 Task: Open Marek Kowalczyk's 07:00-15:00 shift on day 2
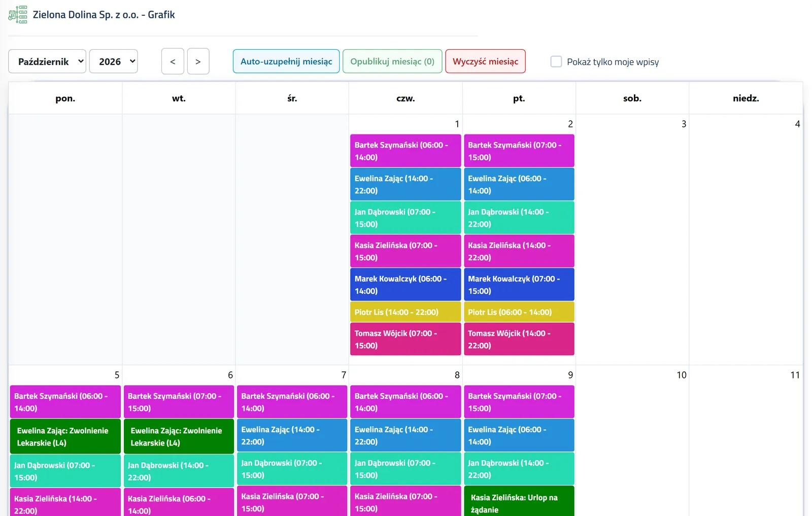519,285
